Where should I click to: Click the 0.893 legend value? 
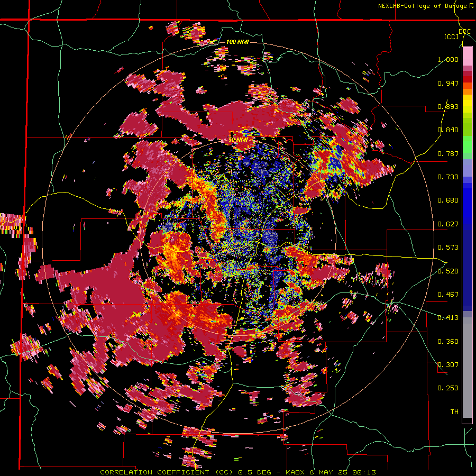pos(448,106)
